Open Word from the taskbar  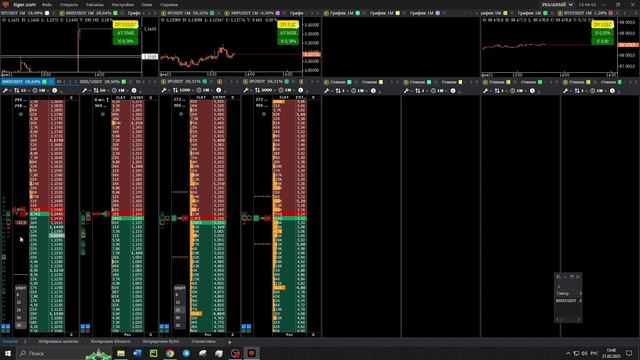[137, 353]
